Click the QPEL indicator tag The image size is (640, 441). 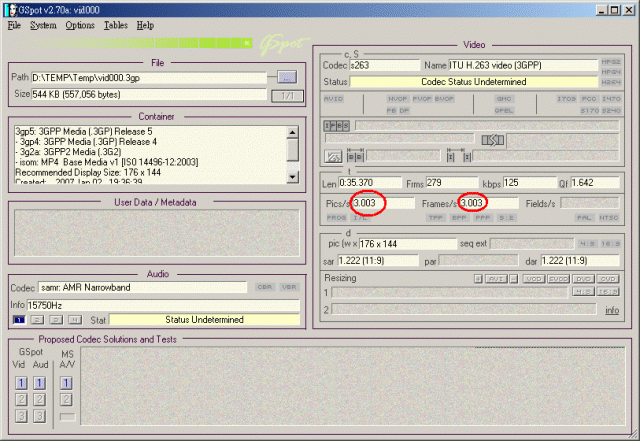pyautogui.click(x=504, y=111)
